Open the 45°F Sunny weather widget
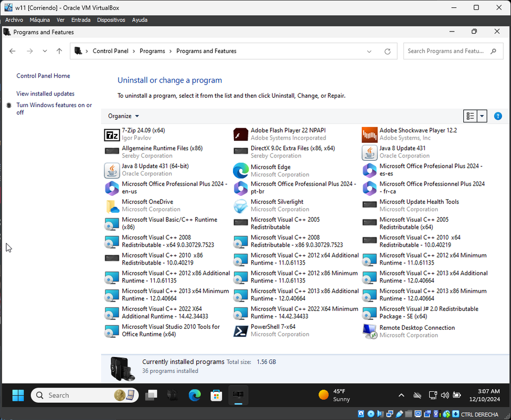The height and width of the screenshot is (420, 511). pyautogui.click(x=334, y=395)
